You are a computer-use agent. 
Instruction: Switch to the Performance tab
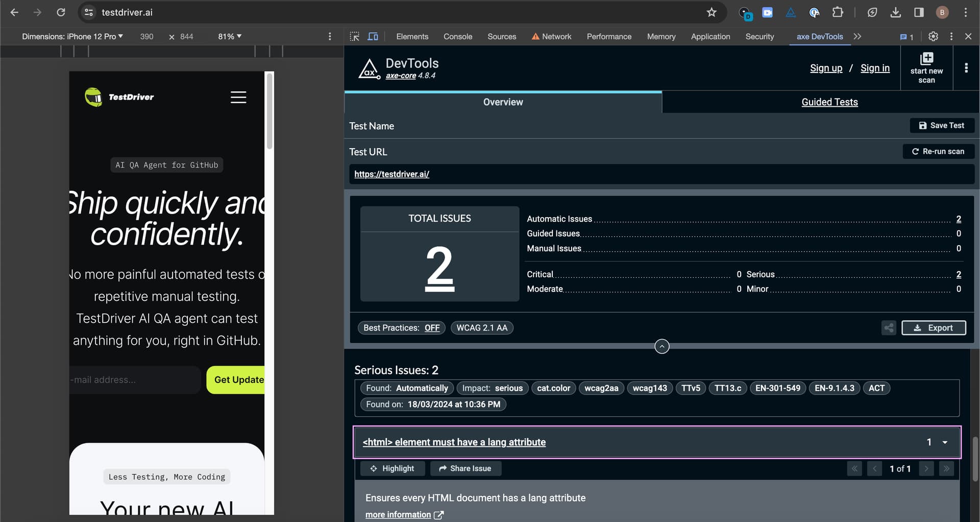(609, 36)
